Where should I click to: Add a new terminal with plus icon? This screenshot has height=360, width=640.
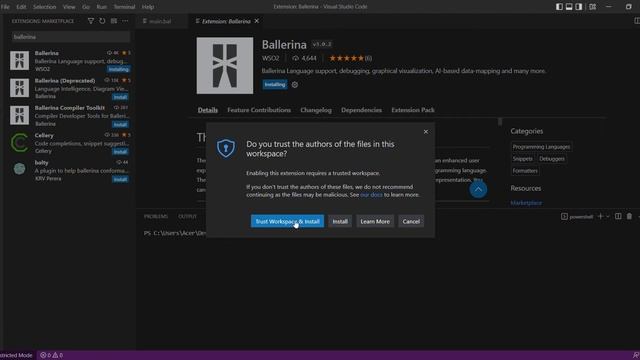click(600, 216)
